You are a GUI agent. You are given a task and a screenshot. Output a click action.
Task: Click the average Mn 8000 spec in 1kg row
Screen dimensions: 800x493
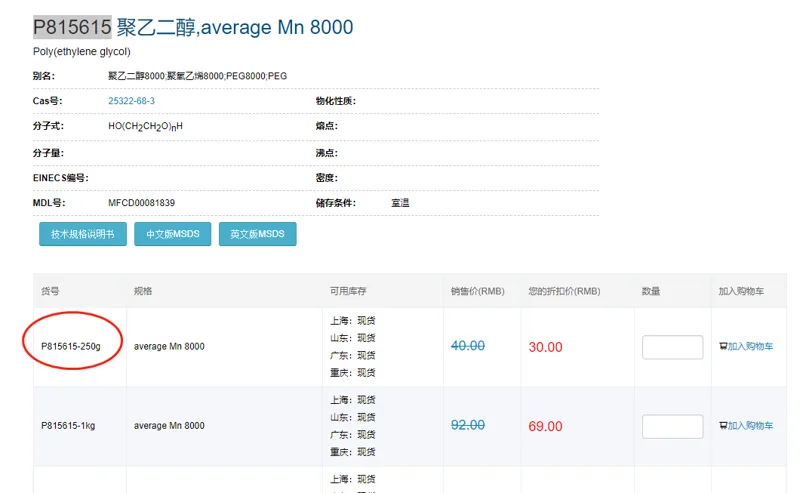169,426
